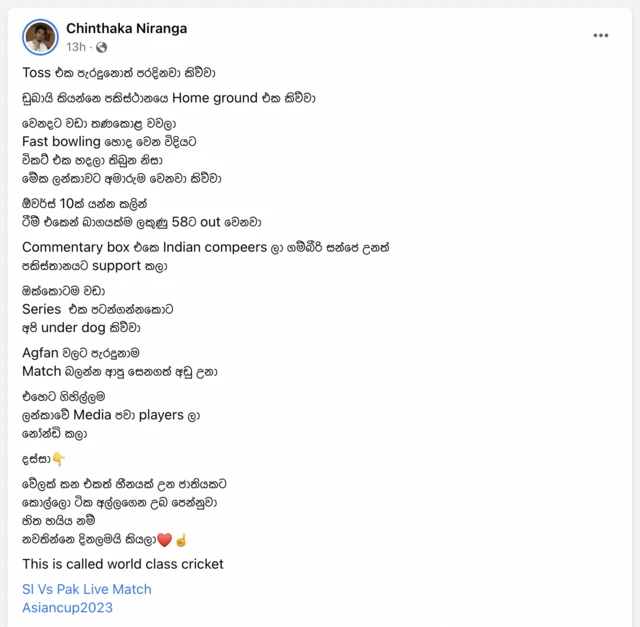Click the red heart emoji
The width and height of the screenshot is (640, 627).
(166, 540)
